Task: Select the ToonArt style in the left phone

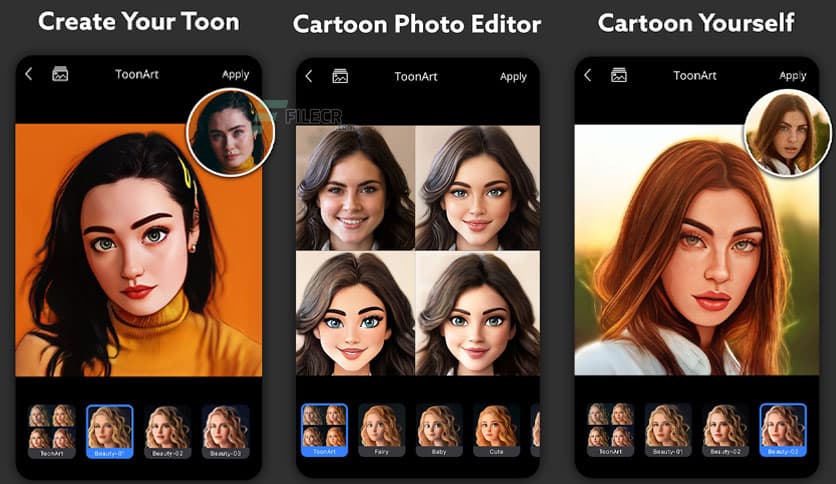Action: click(x=52, y=430)
